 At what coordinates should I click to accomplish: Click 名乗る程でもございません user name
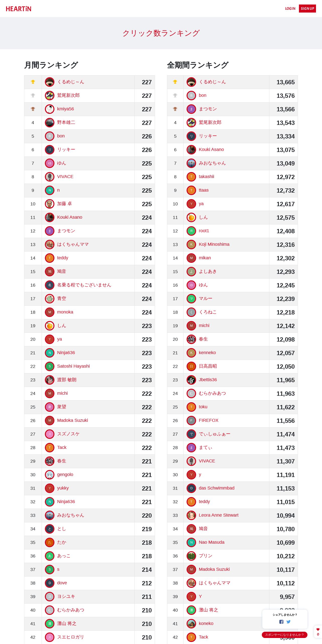[x=84, y=285]
